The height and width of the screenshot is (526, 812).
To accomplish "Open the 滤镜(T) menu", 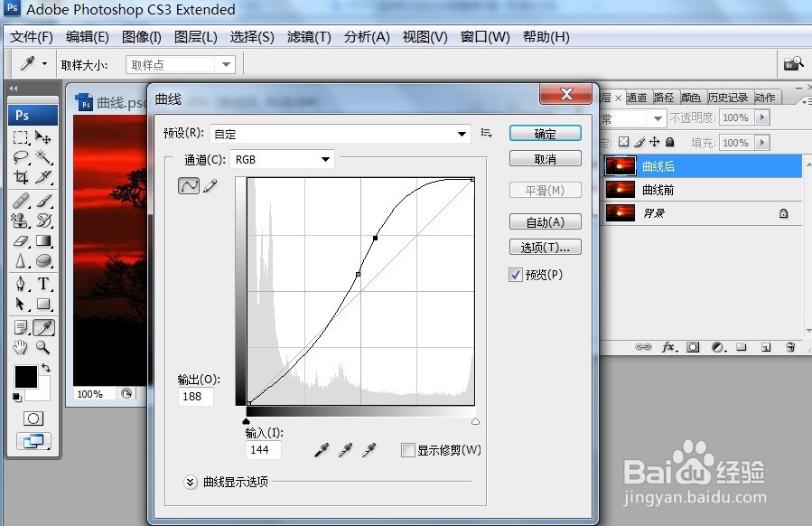I will tap(308, 37).
